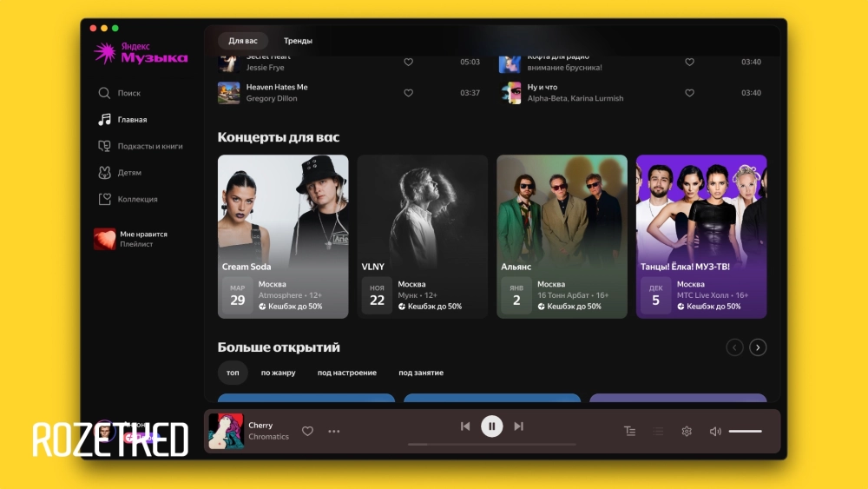Select the по жанру filter tab

pos(278,373)
